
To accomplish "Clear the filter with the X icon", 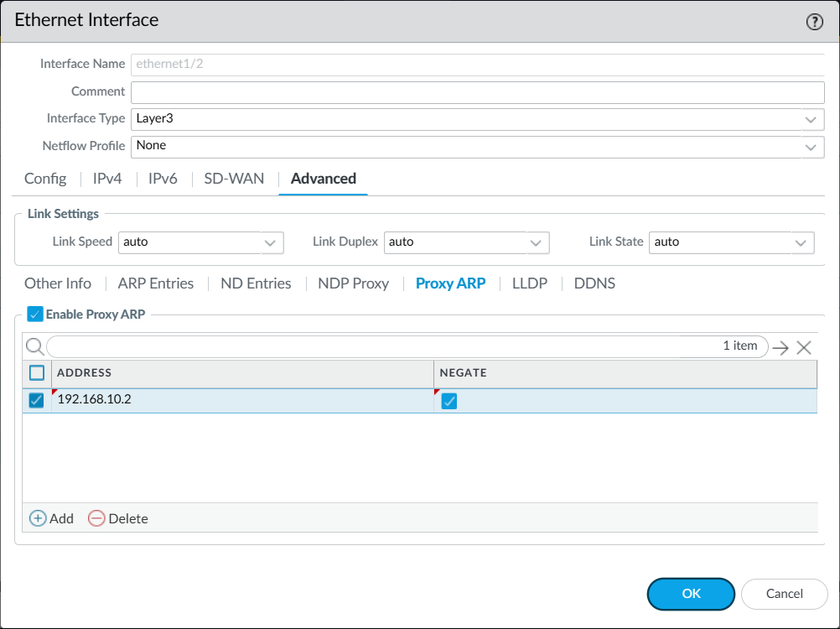I will pos(804,348).
